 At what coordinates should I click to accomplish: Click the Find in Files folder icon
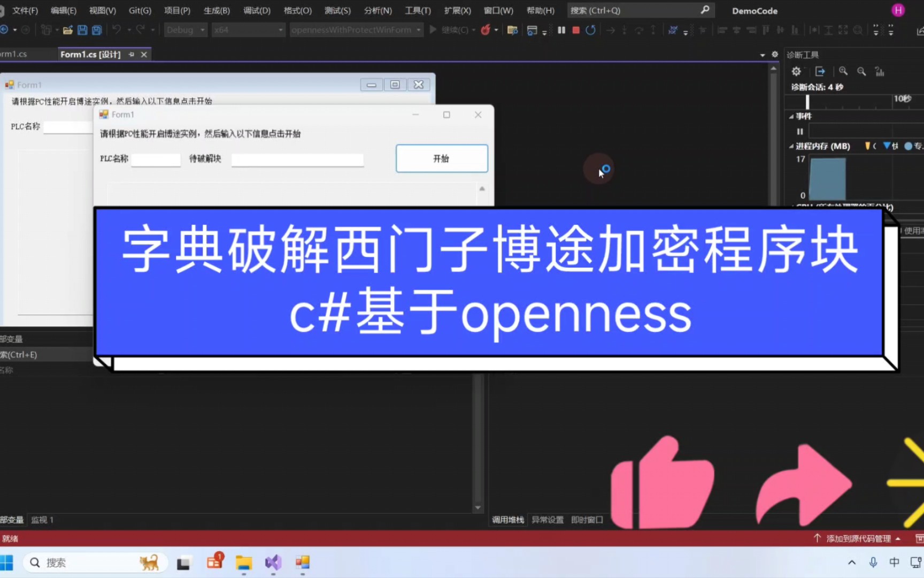pos(512,30)
